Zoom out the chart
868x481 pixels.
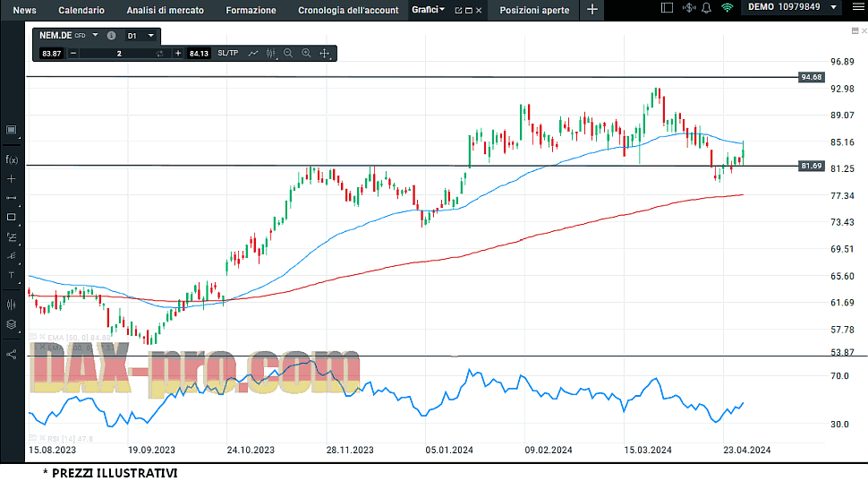click(x=288, y=53)
